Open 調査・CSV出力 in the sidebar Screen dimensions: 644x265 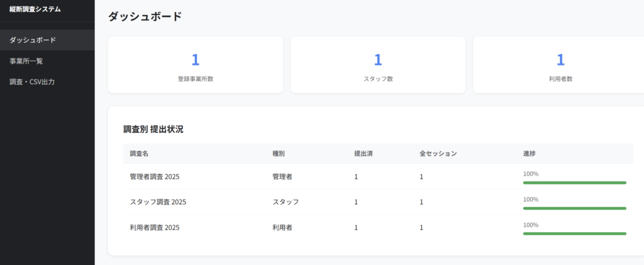tap(32, 82)
